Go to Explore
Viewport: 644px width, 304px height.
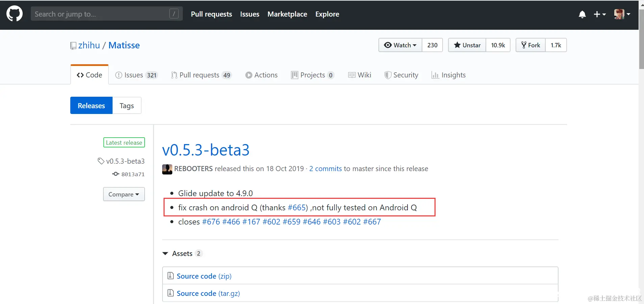click(327, 14)
